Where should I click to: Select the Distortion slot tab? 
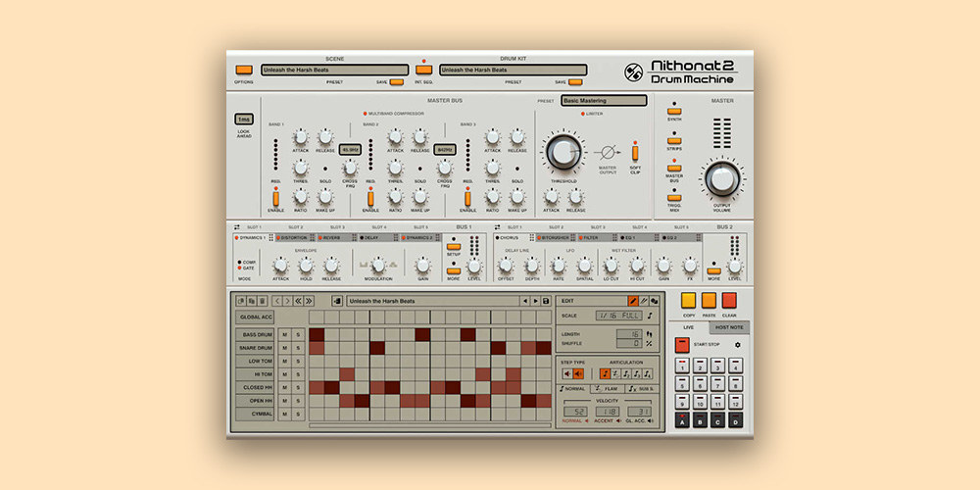pos(294,238)
